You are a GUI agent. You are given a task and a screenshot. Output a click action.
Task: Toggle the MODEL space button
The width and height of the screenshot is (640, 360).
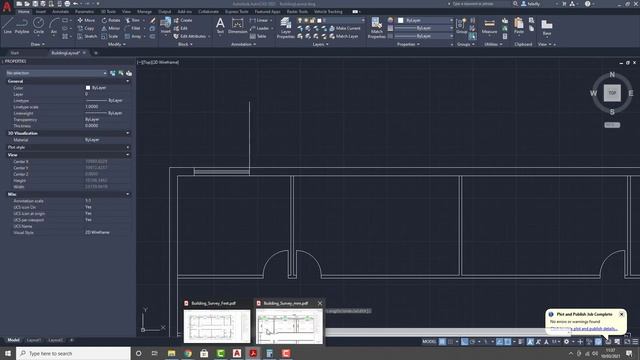pyautogui.click(x=429, y=342)
